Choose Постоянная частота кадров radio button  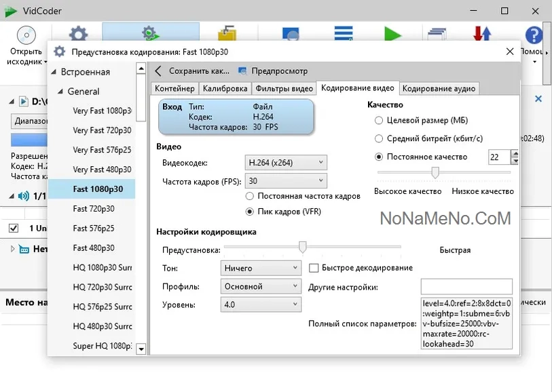click(x=250, y=196)
